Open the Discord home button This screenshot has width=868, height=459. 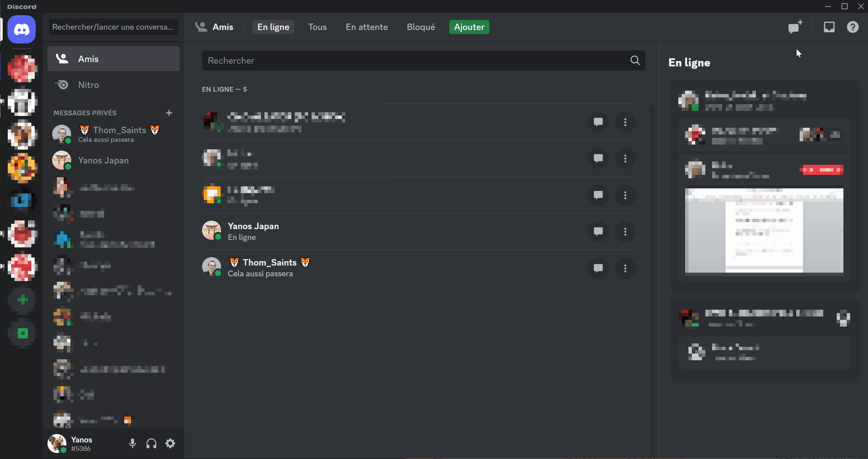pos(22,30)
